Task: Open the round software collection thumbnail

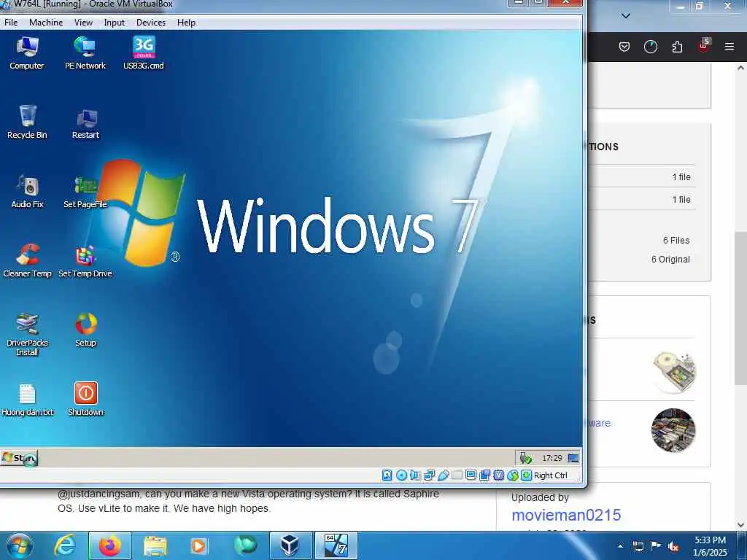Action: point(673,430)
